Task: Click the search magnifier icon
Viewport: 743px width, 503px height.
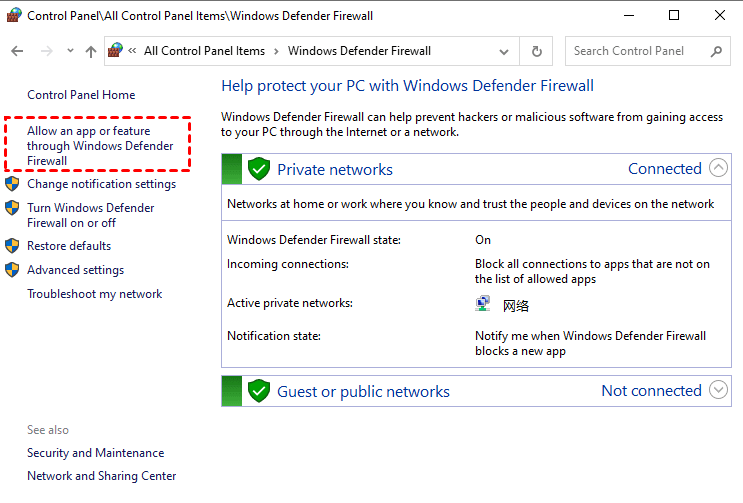Action: pyautogui.click(x=716, y=51)
